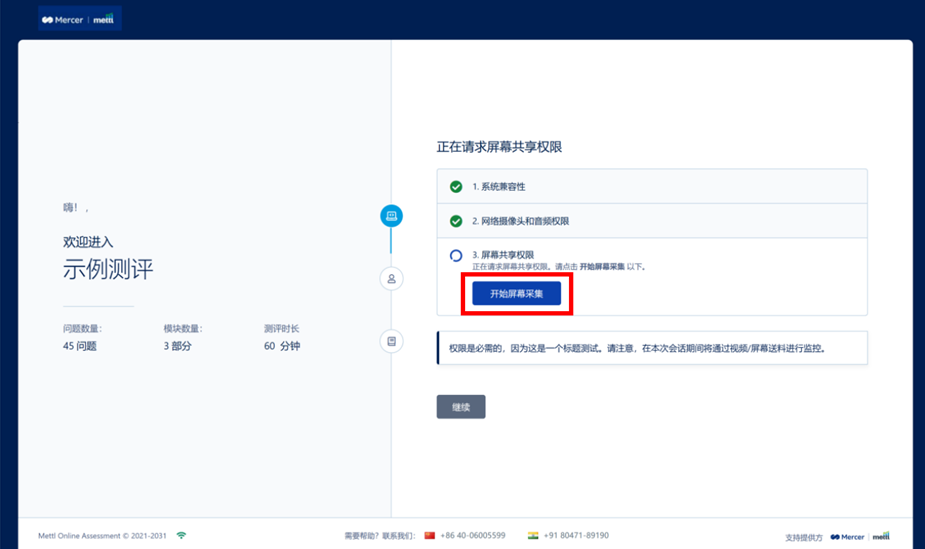Click the China flag icon
The height and width of the screenshot is (549, 925).
coord(430,536)
